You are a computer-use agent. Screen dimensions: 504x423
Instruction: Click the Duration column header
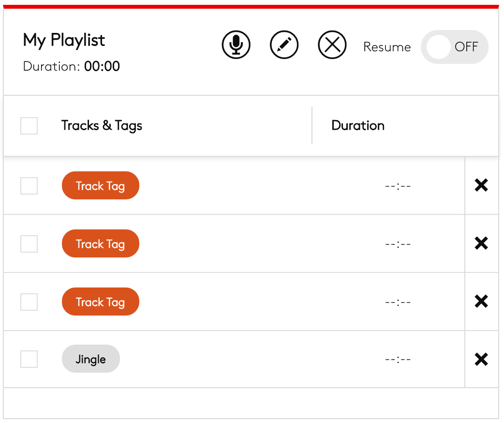coord(358,126)
